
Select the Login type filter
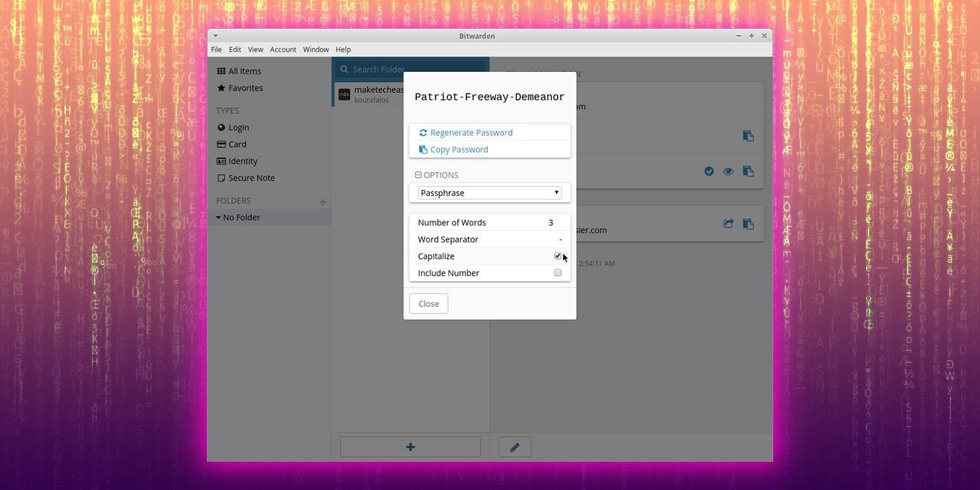point(237,127)
